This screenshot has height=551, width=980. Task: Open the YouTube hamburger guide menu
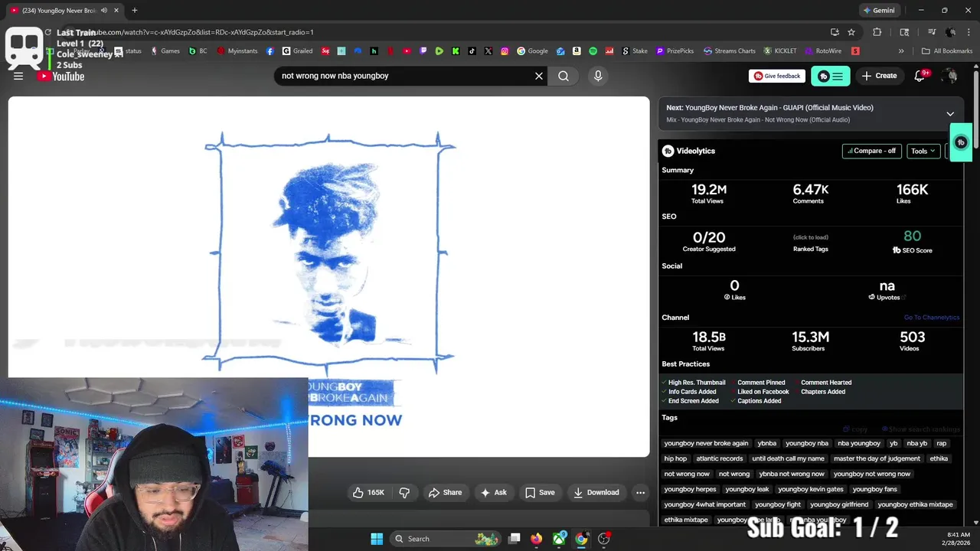tap(18, 76)
